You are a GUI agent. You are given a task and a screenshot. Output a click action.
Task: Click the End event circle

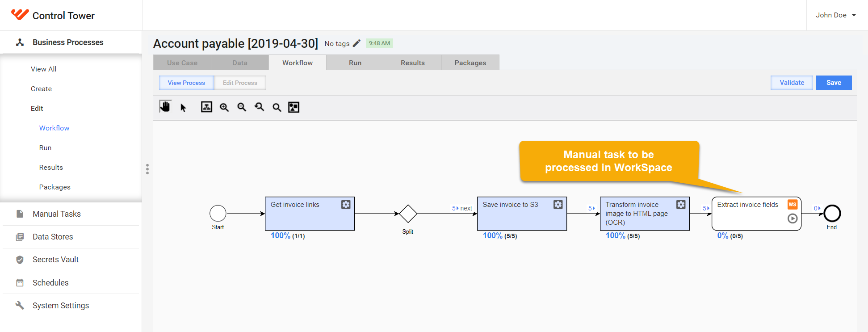tap(832, 214)
